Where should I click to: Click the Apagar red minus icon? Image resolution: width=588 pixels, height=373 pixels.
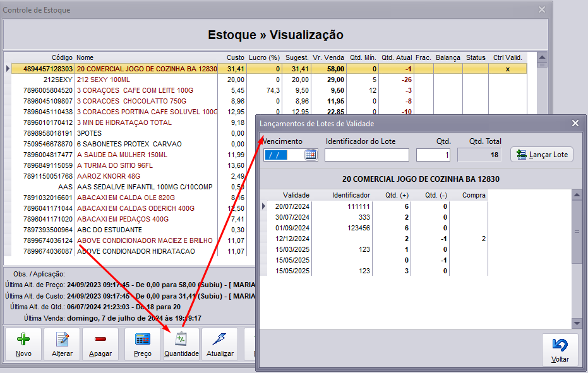coord(100,340)
